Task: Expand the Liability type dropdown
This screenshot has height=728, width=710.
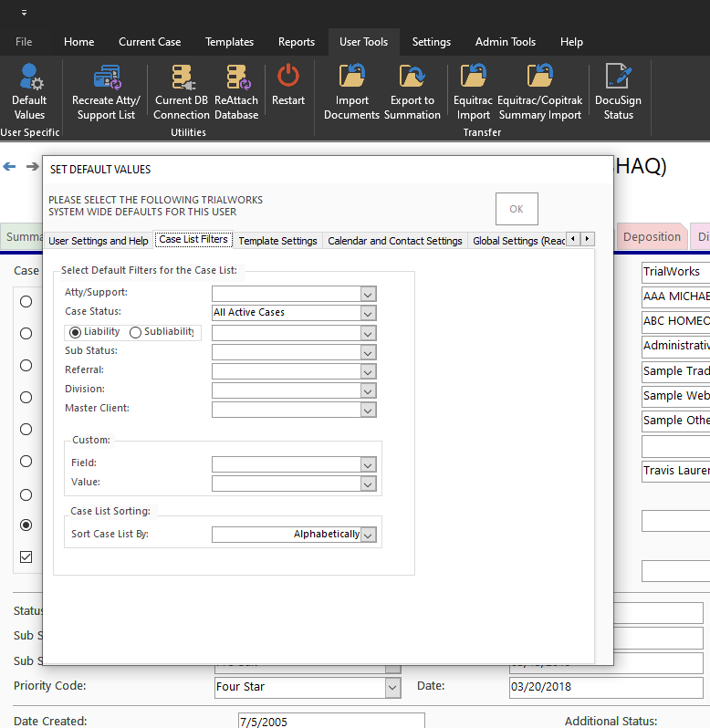Action: (x=368, y=333)
